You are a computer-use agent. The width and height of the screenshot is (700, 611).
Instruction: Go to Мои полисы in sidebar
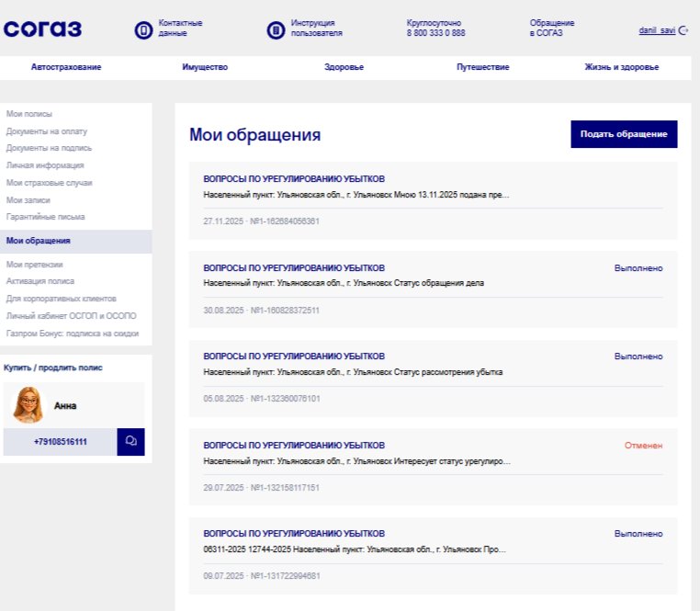pos(29,114)
